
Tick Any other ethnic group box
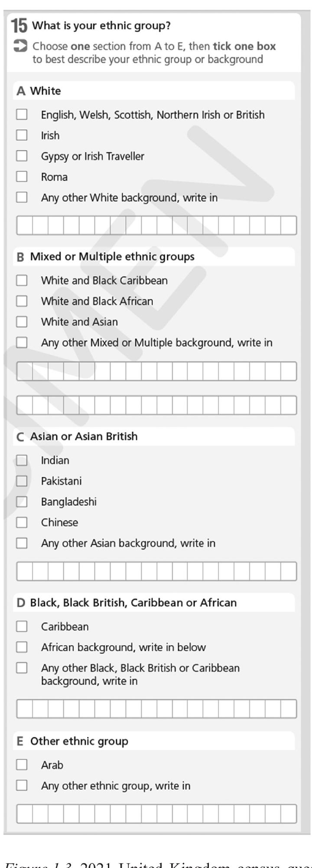pos(22,785)
